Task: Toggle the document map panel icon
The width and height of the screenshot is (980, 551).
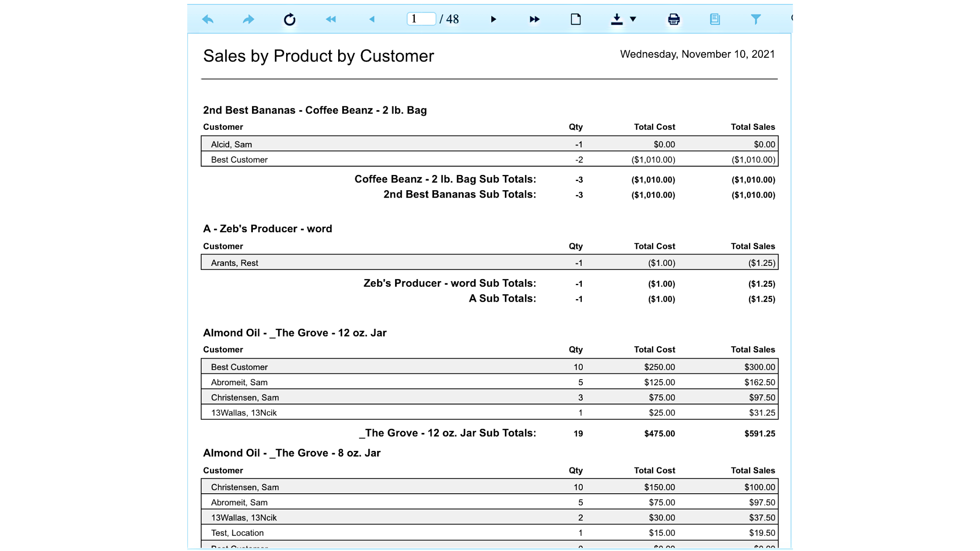Action: tap(714, 19)
